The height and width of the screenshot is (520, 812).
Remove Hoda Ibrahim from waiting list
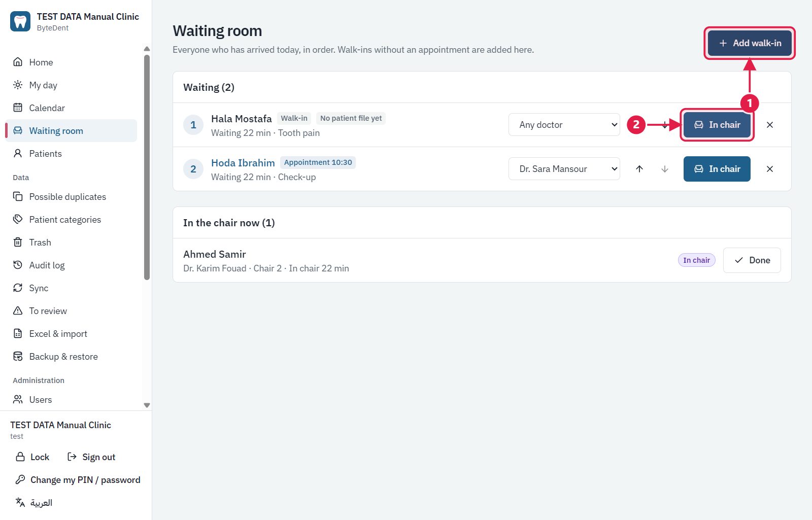pos(770,169)
